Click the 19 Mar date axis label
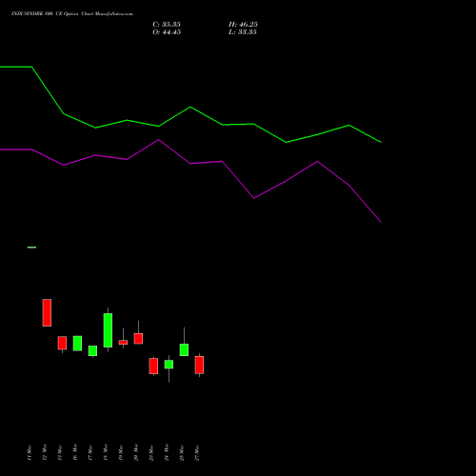 [121, 453]
